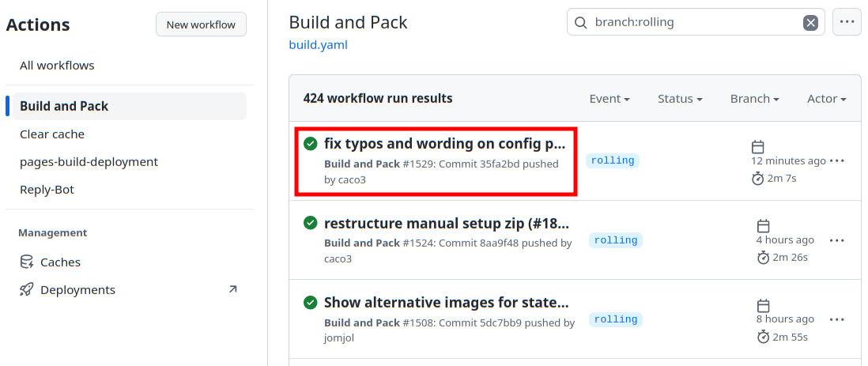Click success checkmark of run #1529
Screen dimensions: 868x366
[x=311, y=144]
